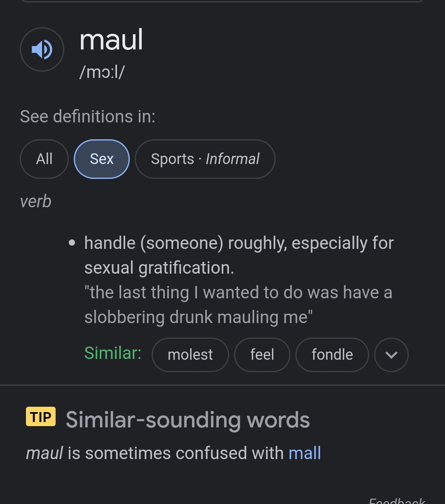Click the "verb" part-of-speech label
The height and width of the screenshot is (504, 445).
click(36, 202)
